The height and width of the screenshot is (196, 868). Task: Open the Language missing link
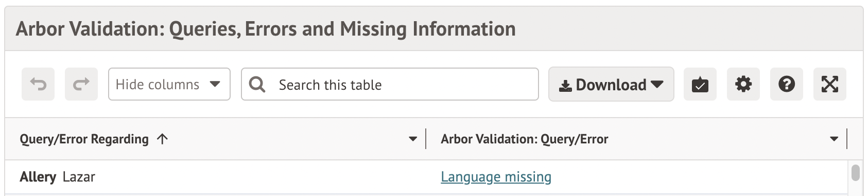(496, 177)
